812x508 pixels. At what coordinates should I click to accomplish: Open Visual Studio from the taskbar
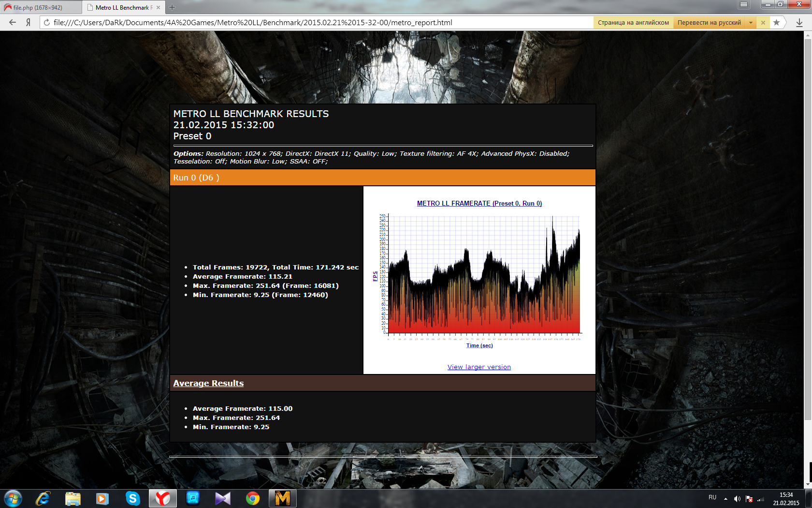[x=223, y=498]
